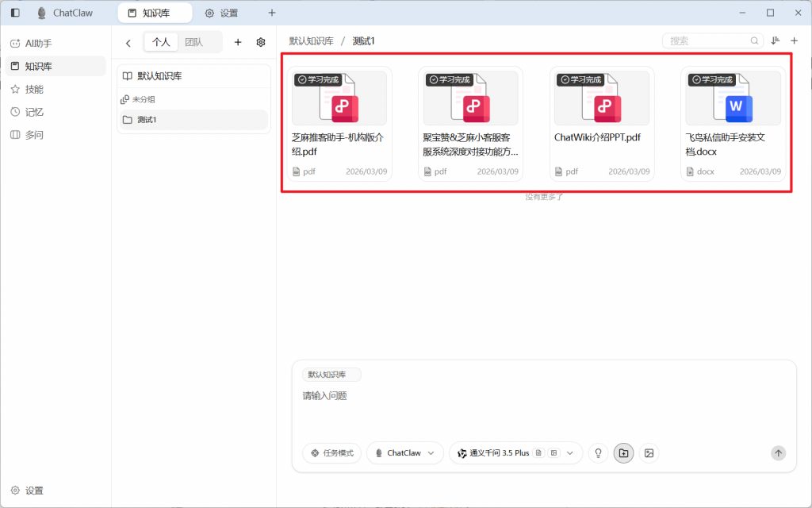Open the knowledge base settings gear
Viewport: 812px width, 508px height.
(x=261, y=41)
